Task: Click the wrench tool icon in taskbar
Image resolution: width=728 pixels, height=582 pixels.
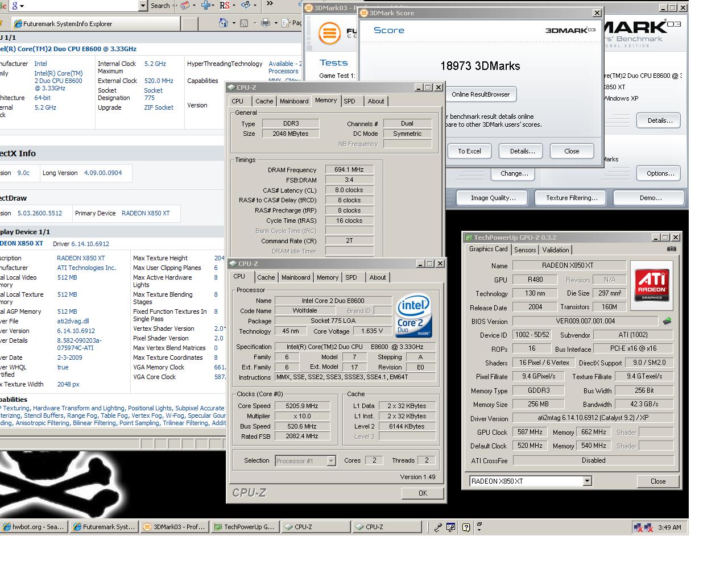Action: point(438,527)
